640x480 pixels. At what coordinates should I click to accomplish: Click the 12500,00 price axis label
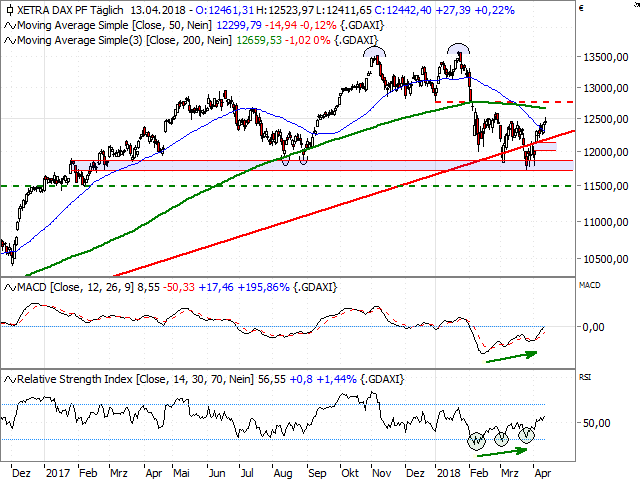[606, 119]
